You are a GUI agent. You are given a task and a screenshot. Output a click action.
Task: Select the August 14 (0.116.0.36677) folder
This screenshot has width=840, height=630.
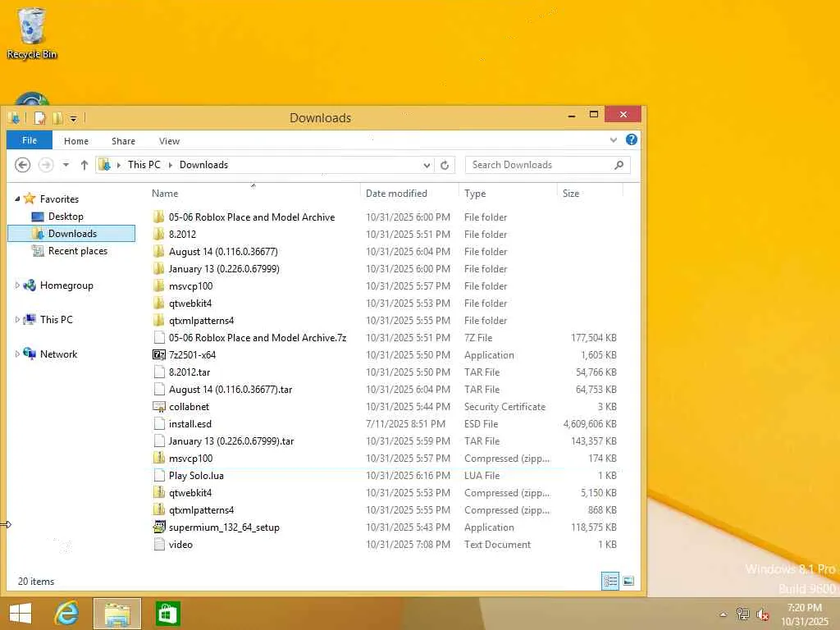click(x=223, y=251)
